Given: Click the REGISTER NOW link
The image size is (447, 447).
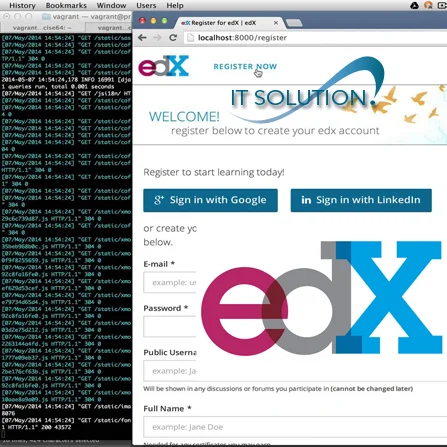Looking at the screenshot, I should coord(245,66).
